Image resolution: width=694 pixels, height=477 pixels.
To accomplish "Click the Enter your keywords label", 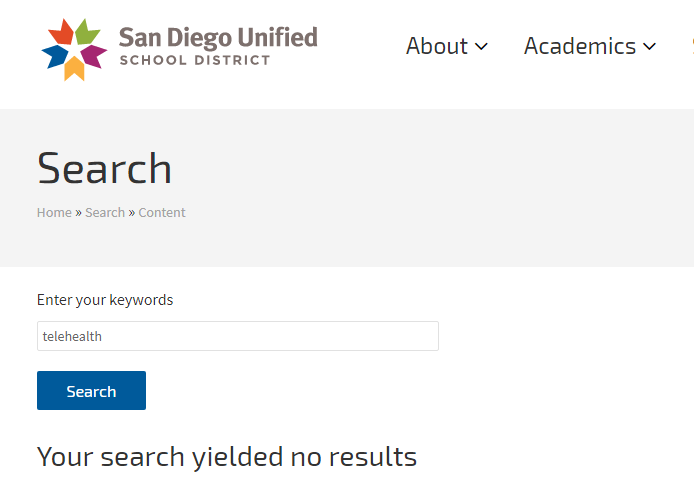I will [105, 300].
